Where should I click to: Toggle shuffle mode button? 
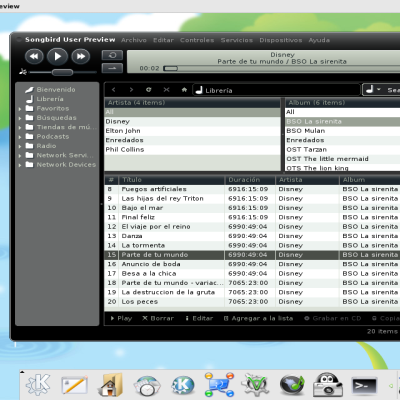112,68
